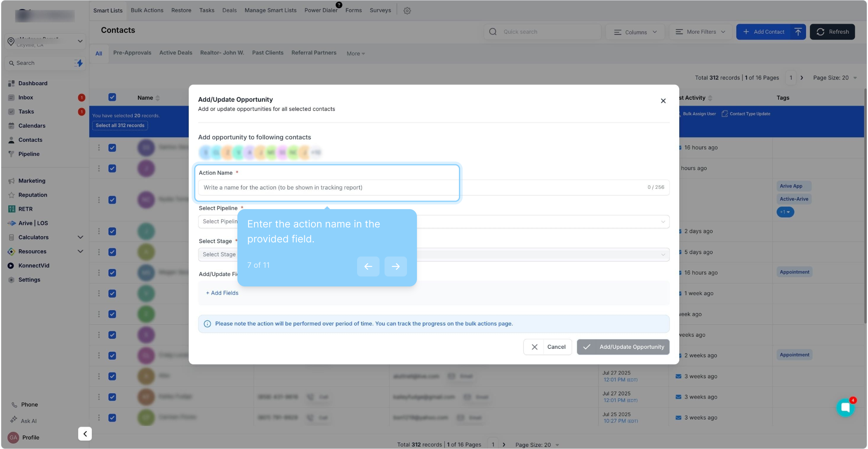
Task: Expand the Calculators sidebar menu
Action: tap(80, 237)
